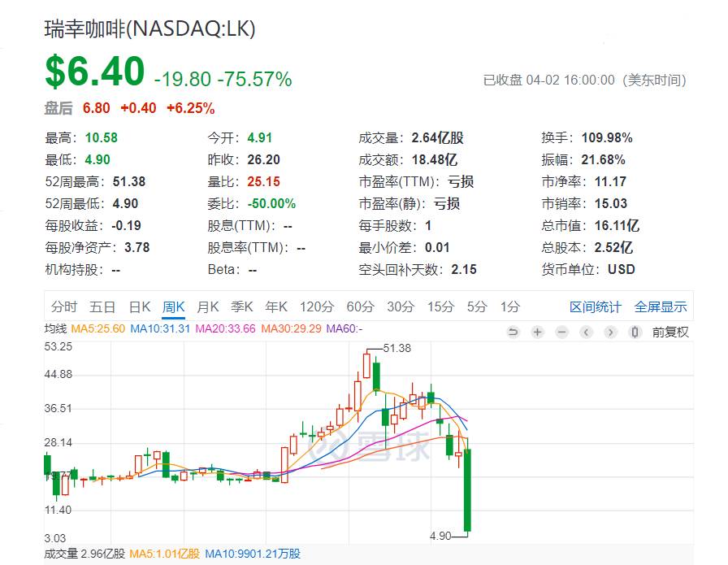Switch to 30分 chart tab
Viewport: 728px width, 565px height.
pyautogui.click(x=401, y=306)
